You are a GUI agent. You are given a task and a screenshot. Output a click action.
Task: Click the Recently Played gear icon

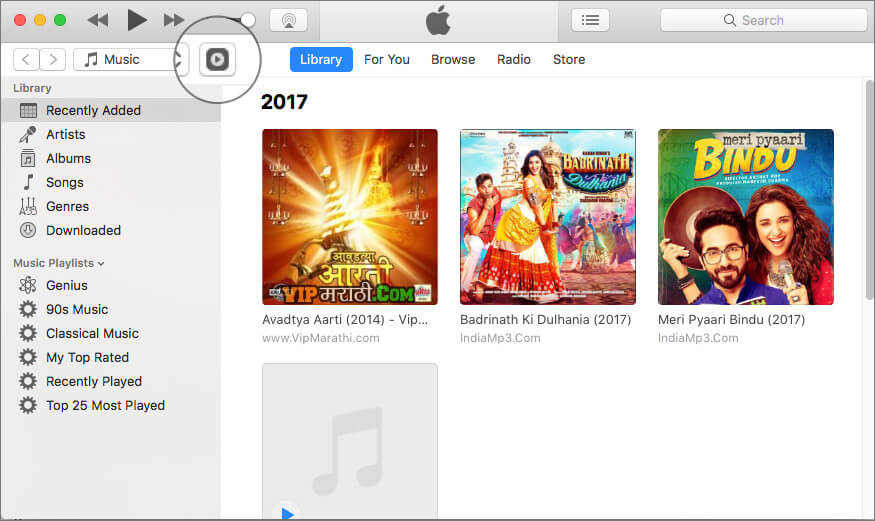coord(28,382)
